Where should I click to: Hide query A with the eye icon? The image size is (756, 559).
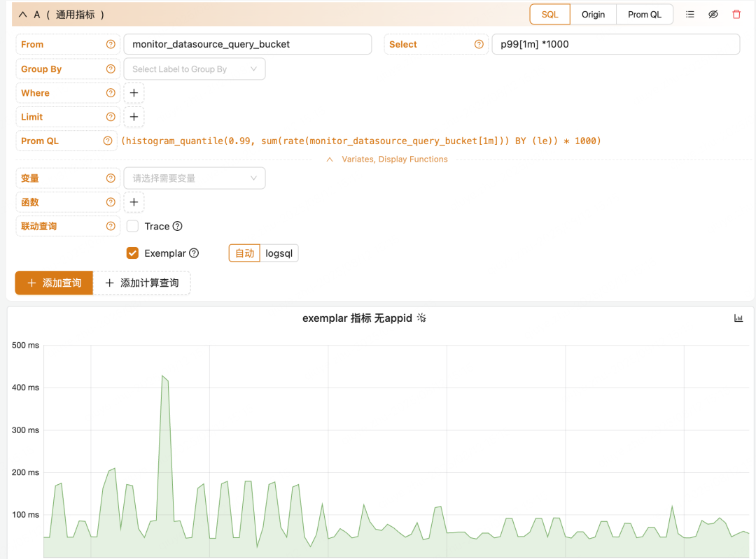tap(713, 15)
